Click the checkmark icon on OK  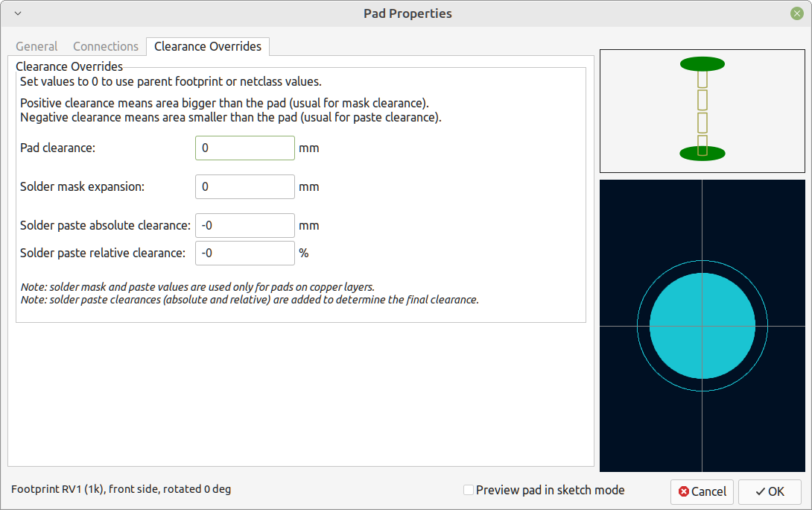[760, 491]
